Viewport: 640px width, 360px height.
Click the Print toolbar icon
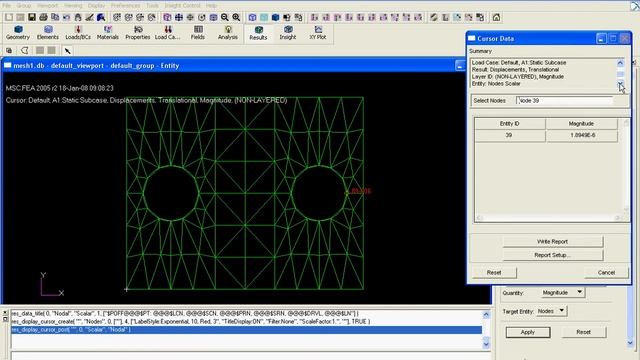coord(43,17)
